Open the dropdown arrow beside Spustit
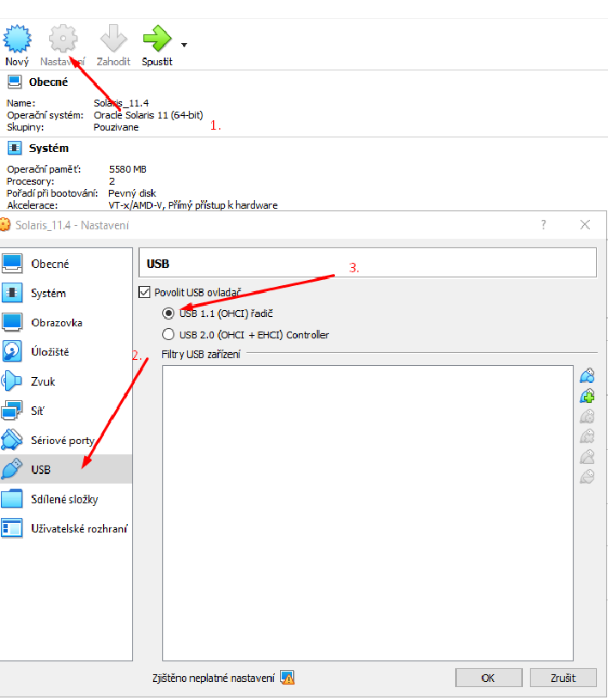The height and width of the screenshot is (700, 608). (x=184, y=45)
